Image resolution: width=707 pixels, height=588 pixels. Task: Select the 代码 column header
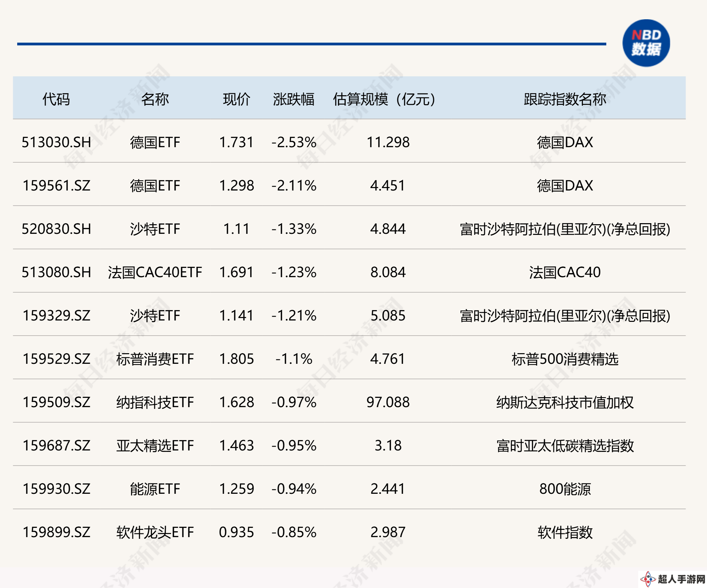coord(56,99)
